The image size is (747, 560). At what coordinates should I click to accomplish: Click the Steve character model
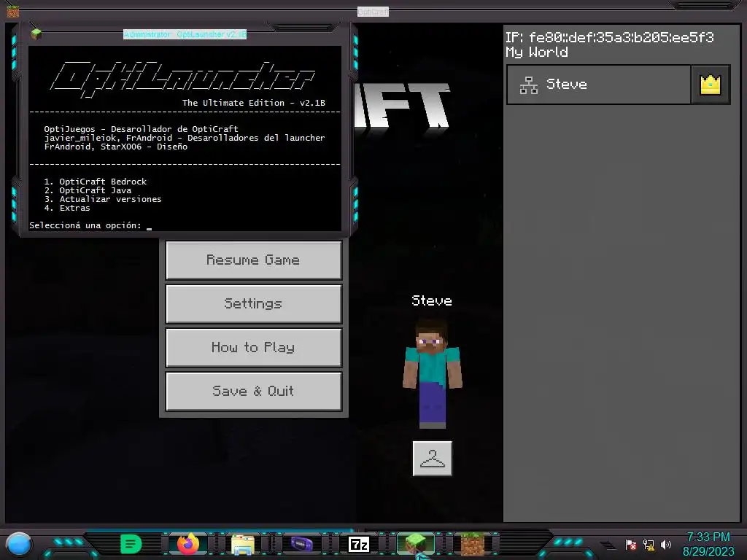432,375
